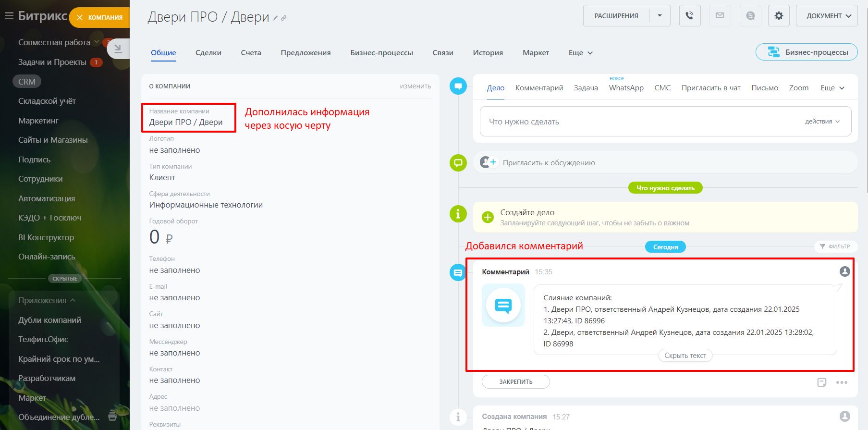
Task: Expand the РАСШИРЕНИЯ arrow dropdown
Action: click(x=660, y=16)
